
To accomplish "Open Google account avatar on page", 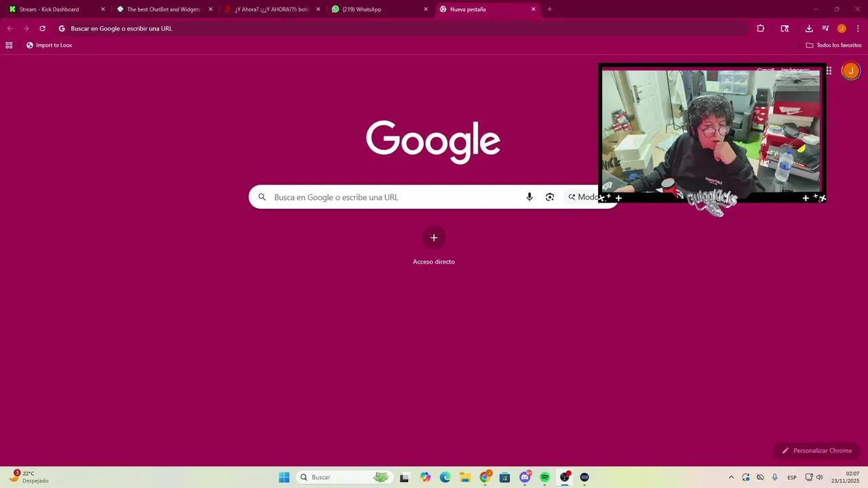I will tap(850, 70).
